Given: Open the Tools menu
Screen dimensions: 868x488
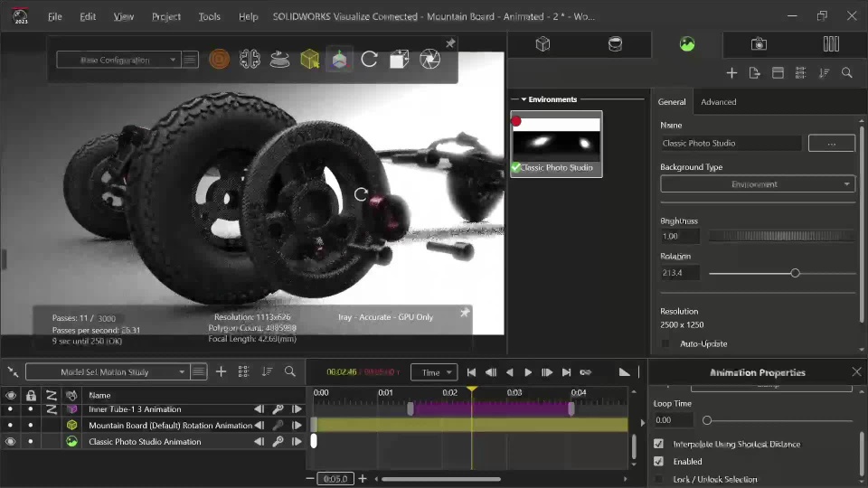Looking at the screenshot, I should pyautogui.click(x=209, y=16).
